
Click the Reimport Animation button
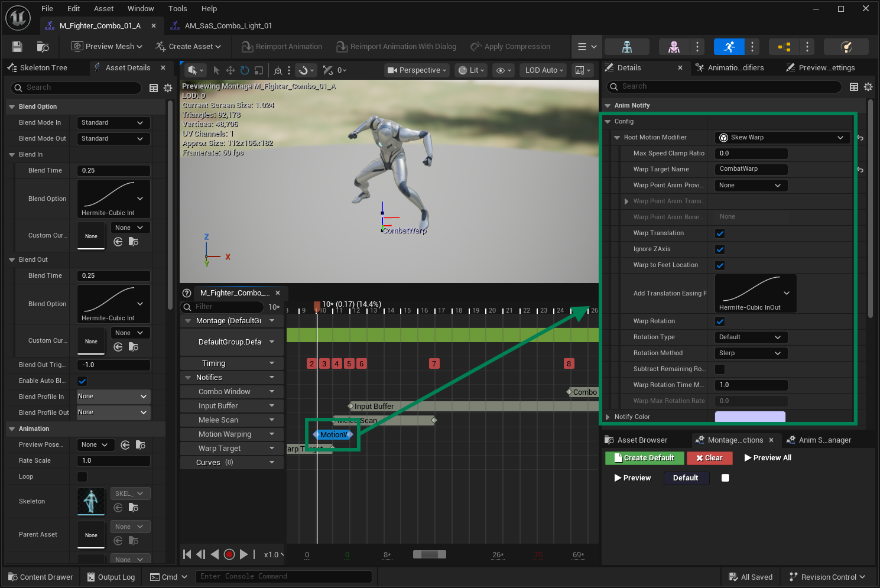click(x=282, y=47)
